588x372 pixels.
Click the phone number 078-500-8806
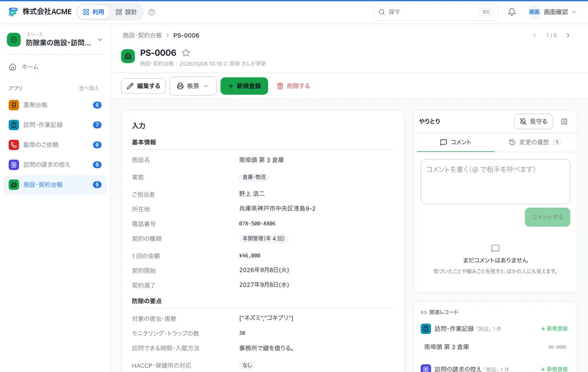(x=257, y=224)
